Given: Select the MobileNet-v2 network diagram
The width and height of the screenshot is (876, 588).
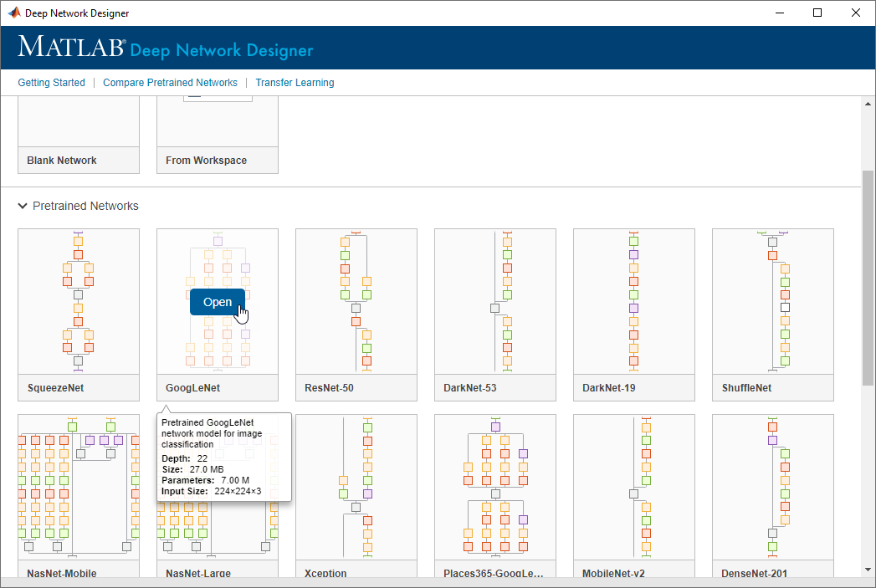Looking at the screenshot, I should coord(634,487).
